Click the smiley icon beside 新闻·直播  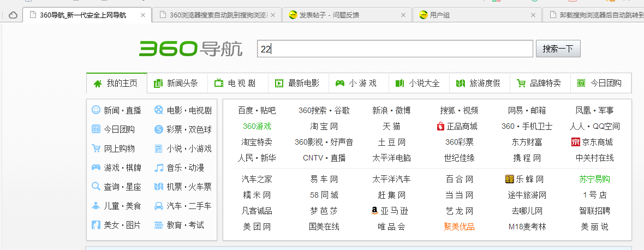pyautogui.click(x=96, y=110)
